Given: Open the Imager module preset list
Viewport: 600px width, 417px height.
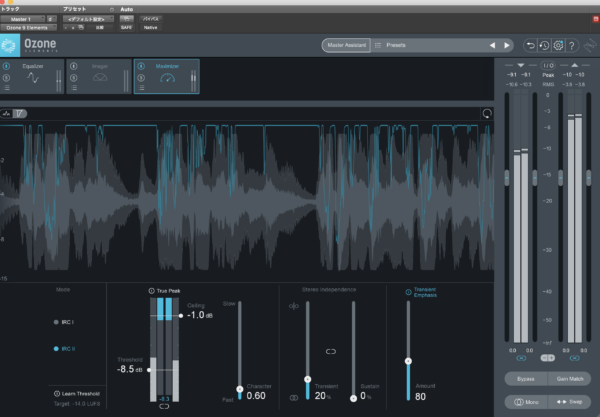Looking at the screenshot, I should [73, 88].
